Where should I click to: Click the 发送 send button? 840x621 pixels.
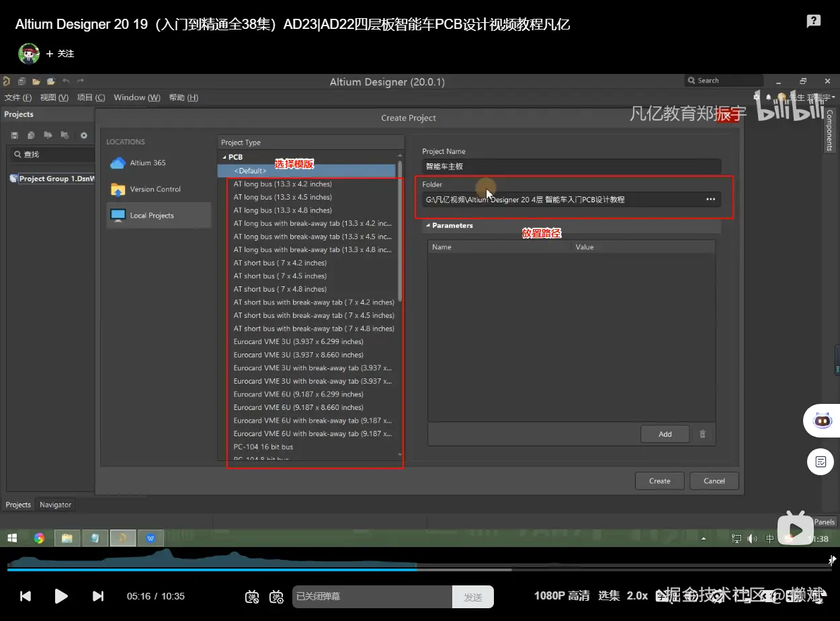[473, 597]
